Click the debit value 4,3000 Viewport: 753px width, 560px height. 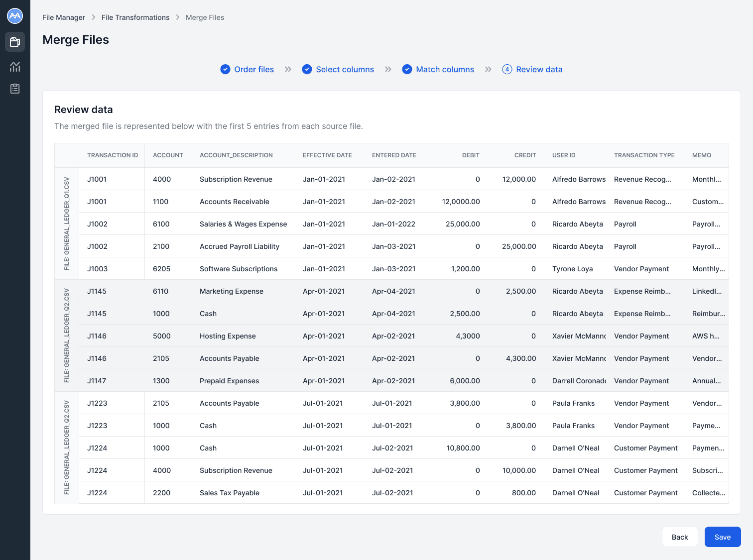[468, 336]
